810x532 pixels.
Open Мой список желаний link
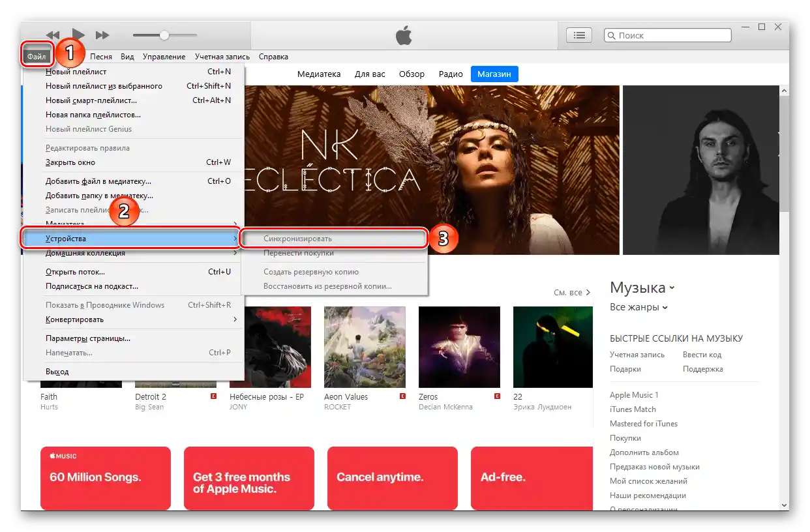coord(648,481)
